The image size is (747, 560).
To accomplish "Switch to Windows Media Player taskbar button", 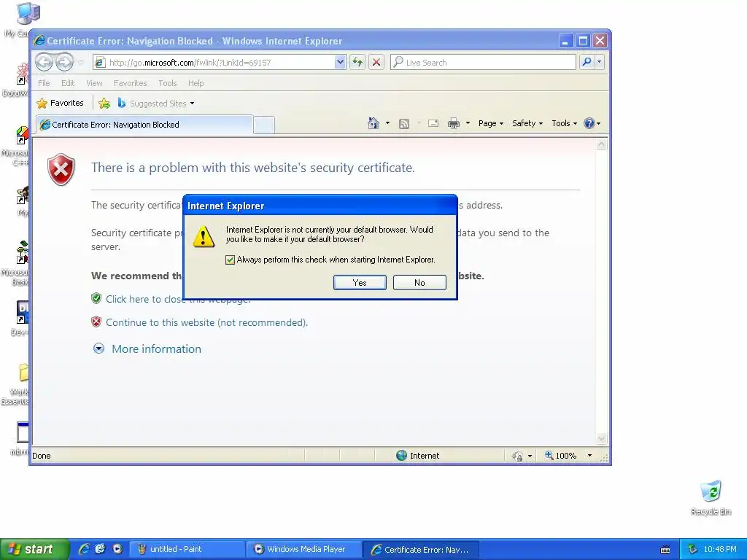I will coord(304,549).
